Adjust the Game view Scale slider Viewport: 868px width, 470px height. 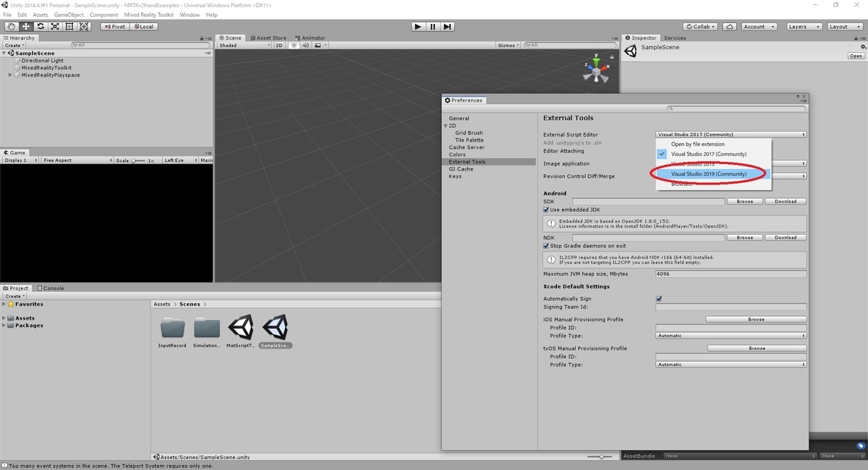tap(137, 161)
